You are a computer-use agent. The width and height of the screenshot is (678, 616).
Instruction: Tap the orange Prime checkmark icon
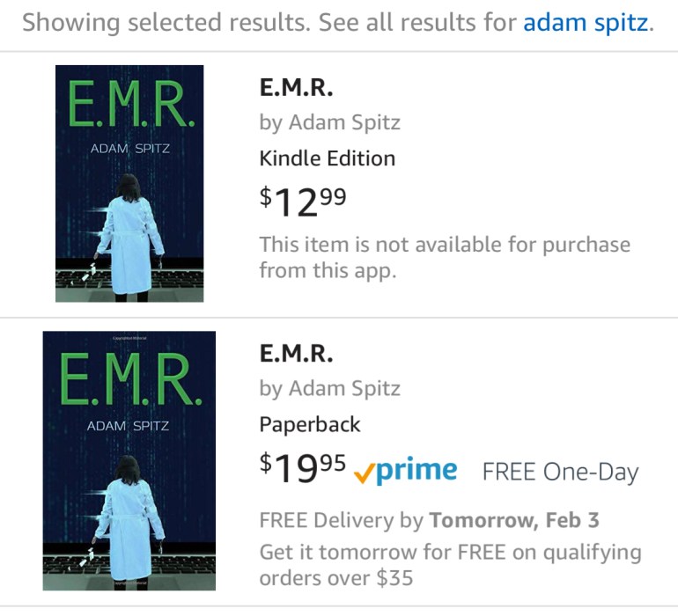365,473
